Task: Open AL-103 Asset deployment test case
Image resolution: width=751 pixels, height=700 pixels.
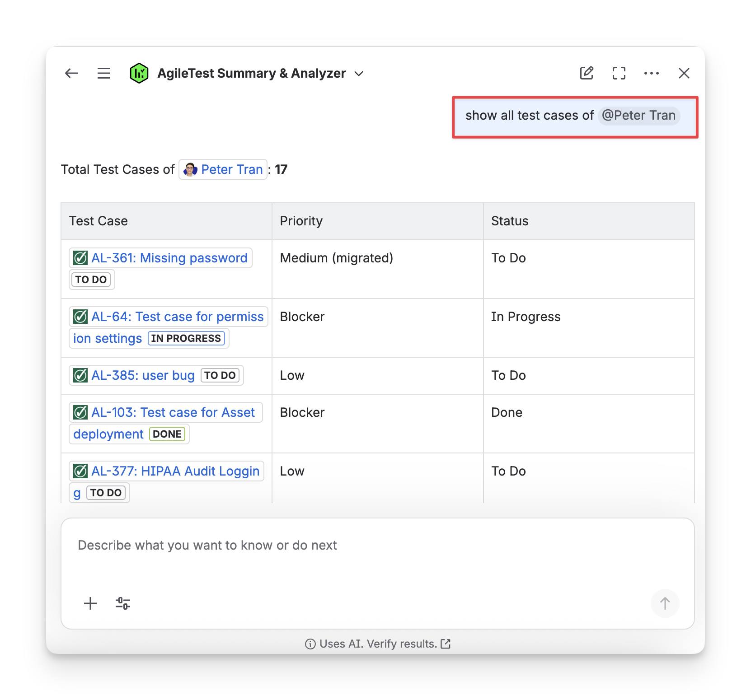Action: pos(173,412)
